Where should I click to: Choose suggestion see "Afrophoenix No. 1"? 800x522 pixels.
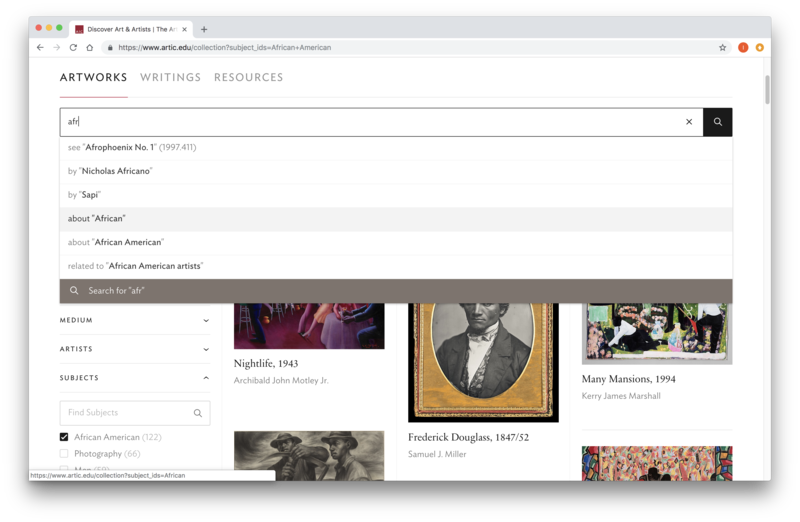(396, 147)
